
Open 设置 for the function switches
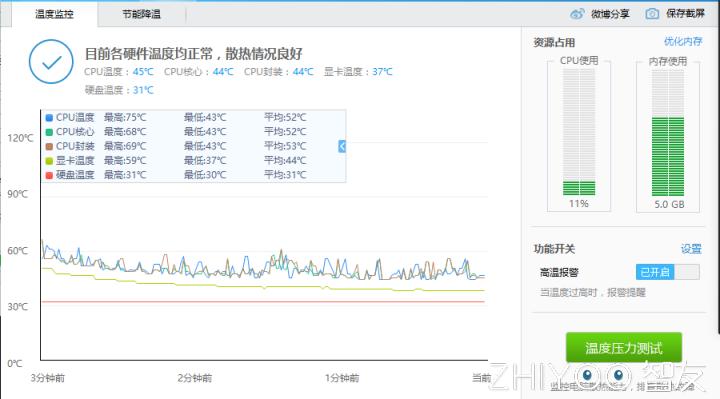[x=691, y=249]
